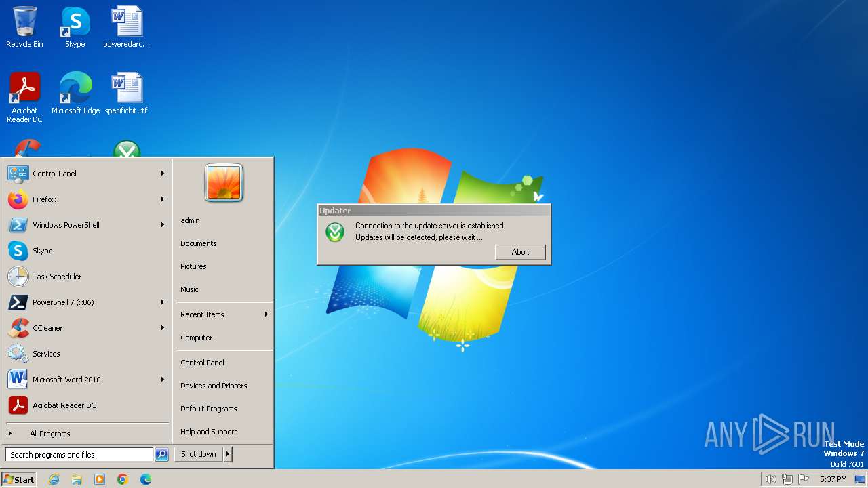This screenshot has height=488, width=868.
Task: Expand the Control Panel submenu arrow
Action: point(163,174)
